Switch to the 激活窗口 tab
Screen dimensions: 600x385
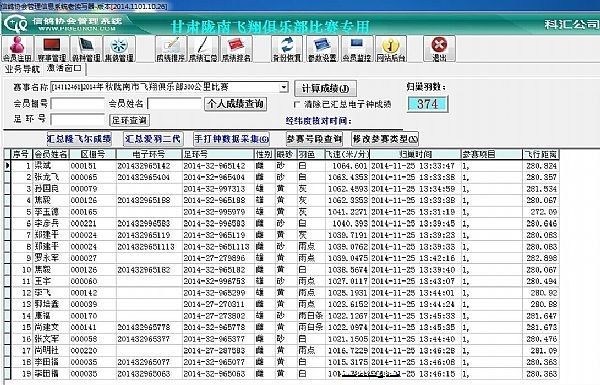[64, 69]
